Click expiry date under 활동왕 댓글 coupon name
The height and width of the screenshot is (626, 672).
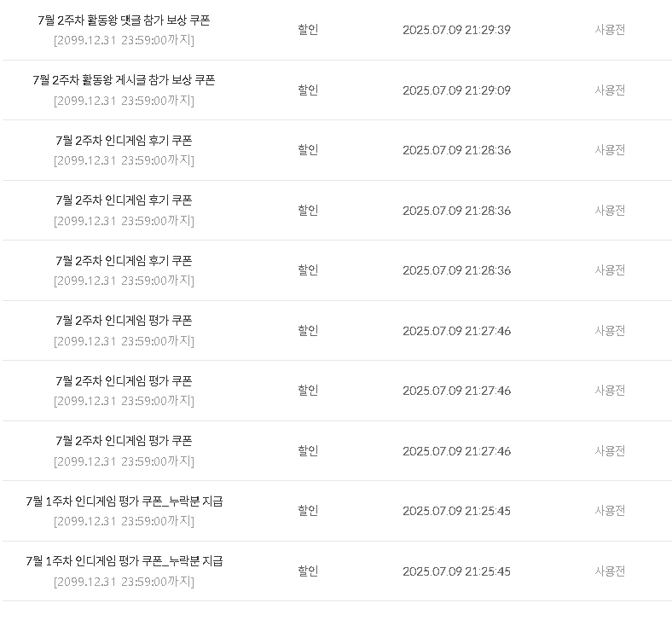tap(124, 40)
